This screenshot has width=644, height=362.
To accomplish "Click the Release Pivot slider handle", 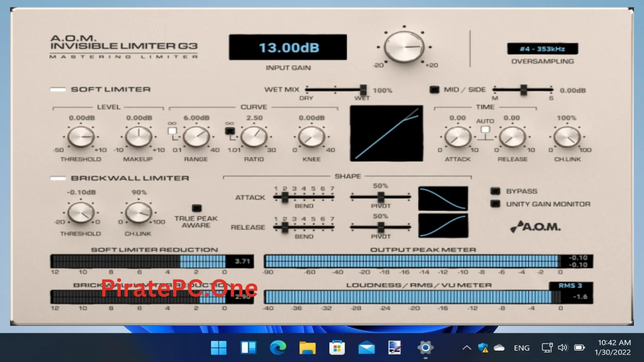I will pos(381,227).
